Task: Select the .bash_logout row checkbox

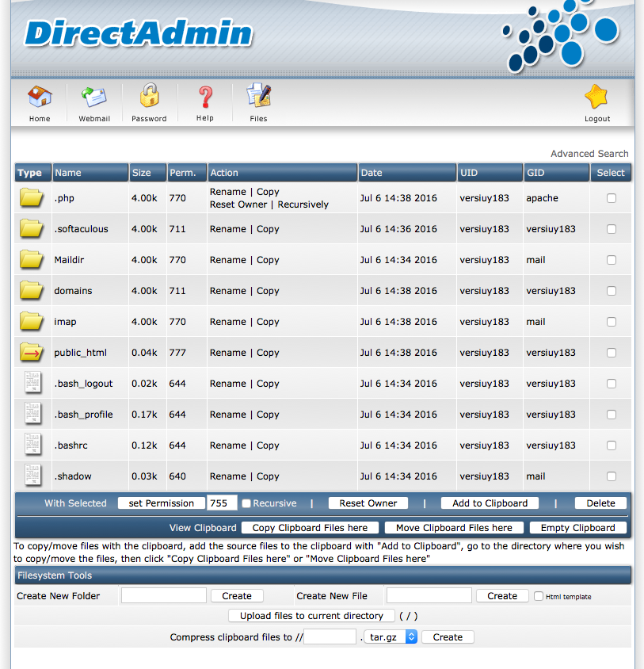Action: 612,384
